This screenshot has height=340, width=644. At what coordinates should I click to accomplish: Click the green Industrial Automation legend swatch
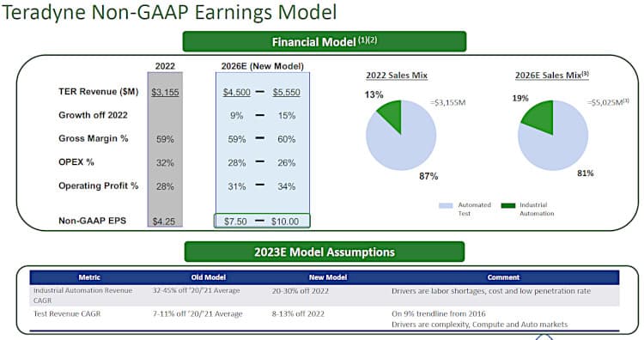pyautogui.click(x=508, y=205)
